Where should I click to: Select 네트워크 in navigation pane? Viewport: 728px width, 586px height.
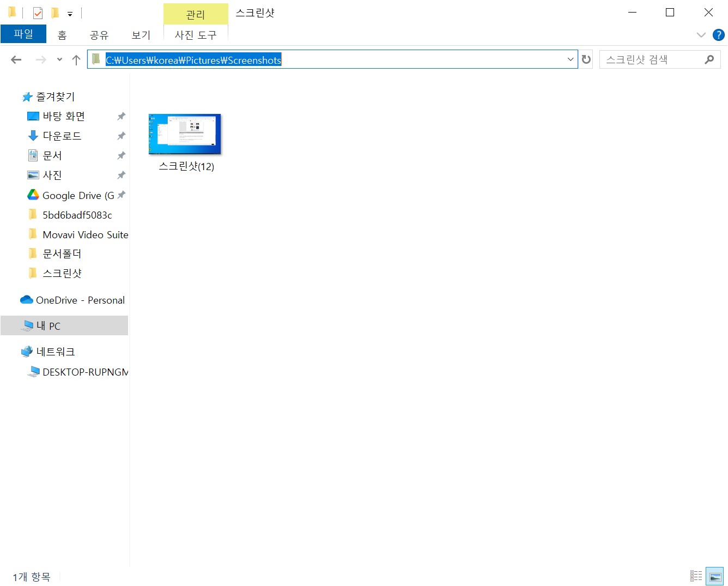pyautogui.click(x=55, y=352)
